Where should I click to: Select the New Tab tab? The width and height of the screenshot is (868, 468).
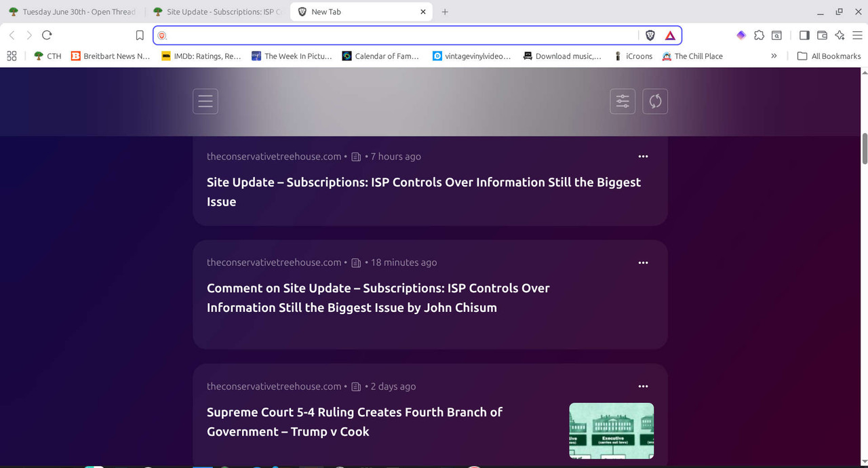coord(361,12)
